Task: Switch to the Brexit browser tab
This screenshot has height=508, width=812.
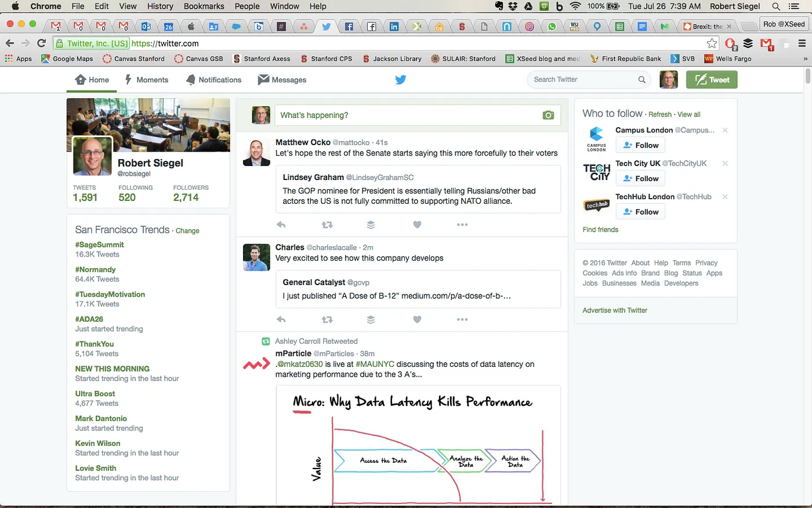Action: (708, 26)
